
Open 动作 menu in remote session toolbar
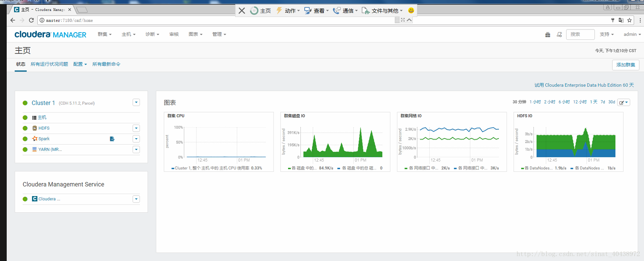pos(288,11)
